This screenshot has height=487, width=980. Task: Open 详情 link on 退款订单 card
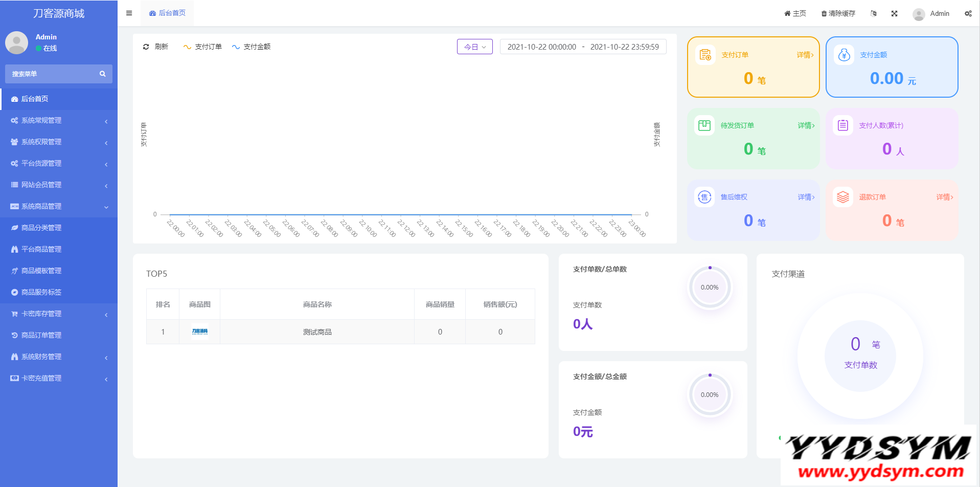(944, 197)
